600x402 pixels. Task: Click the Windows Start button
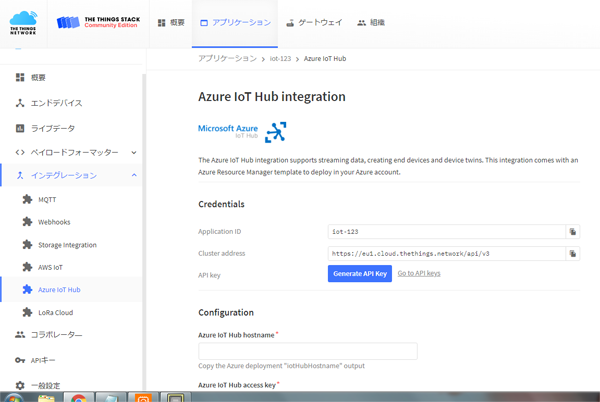[x=13, y=398]
